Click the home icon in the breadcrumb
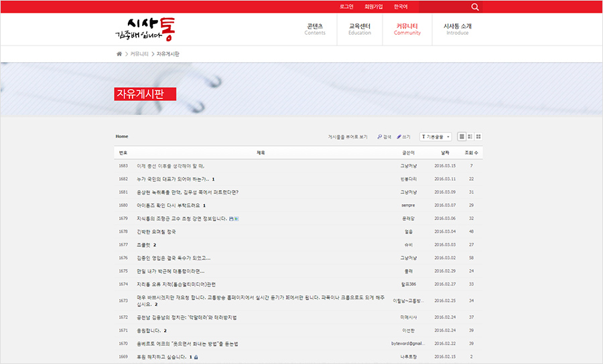Screen dimensions: 603x364 (119, 54)
